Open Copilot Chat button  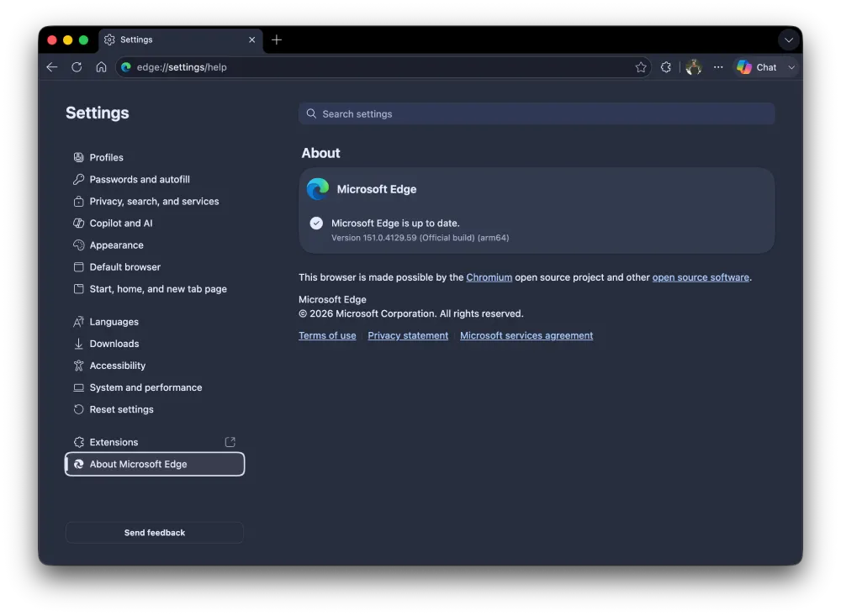[x=757, y=67]
